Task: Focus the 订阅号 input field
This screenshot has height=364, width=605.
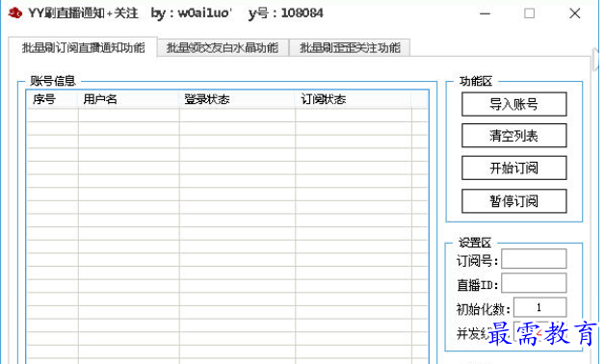Action: pos(534,259)
